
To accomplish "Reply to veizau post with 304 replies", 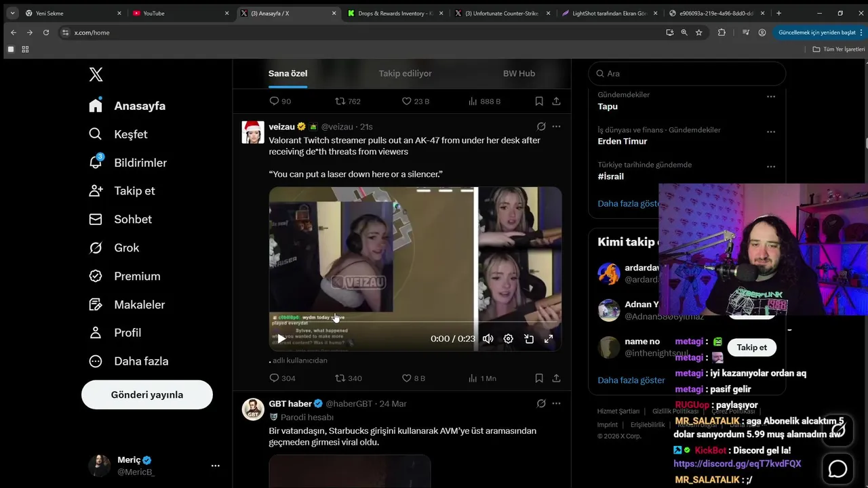I will [282, 378].
